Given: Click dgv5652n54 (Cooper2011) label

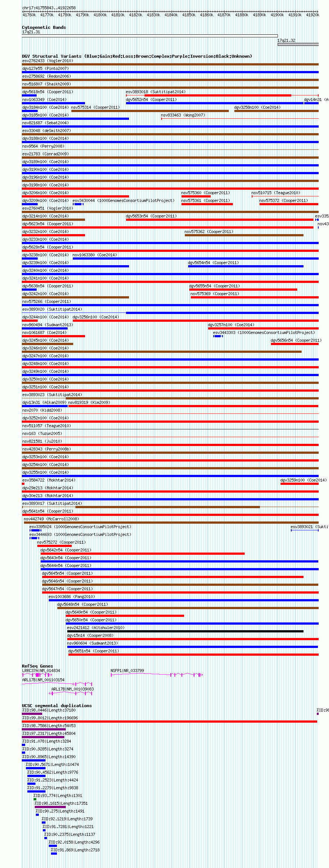Looking at the screenshot, I should pyautogui.click(x=151, y=99).
